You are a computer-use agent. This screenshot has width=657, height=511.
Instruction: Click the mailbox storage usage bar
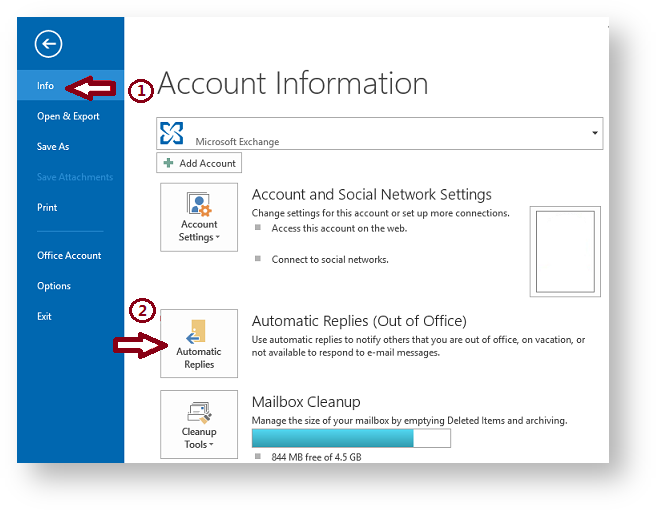pyautogui.click(x=351, y=438)
